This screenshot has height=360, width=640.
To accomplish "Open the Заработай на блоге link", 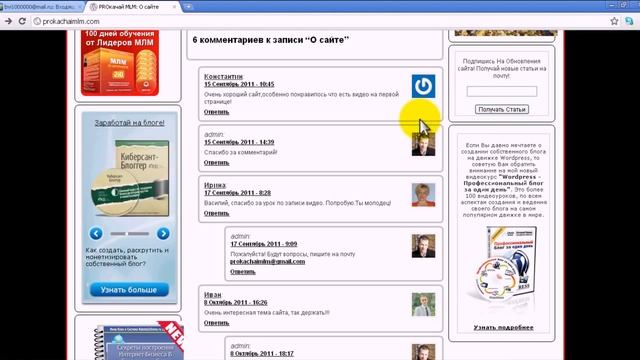I will (129, 123).
